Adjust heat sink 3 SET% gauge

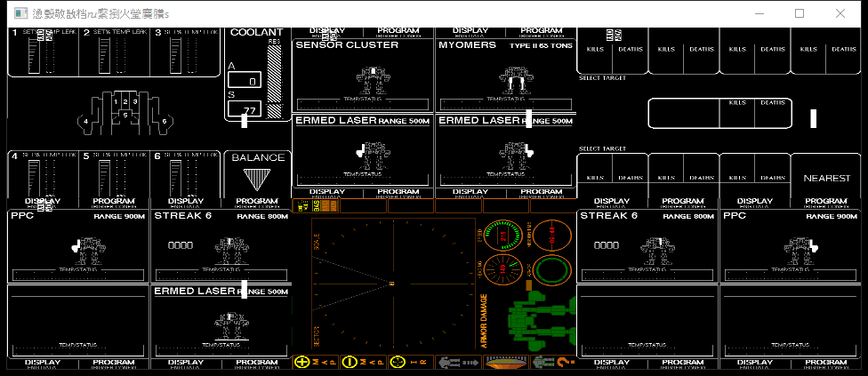pos(176,55)
